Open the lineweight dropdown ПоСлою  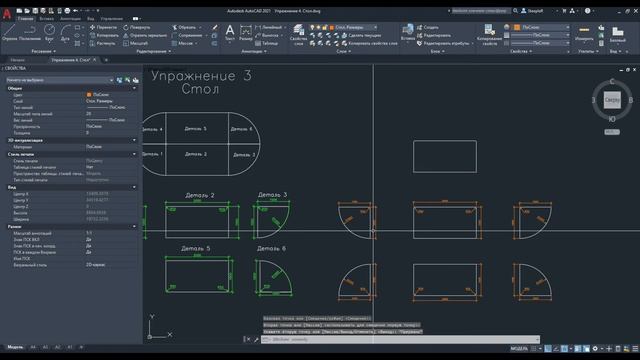540,35
